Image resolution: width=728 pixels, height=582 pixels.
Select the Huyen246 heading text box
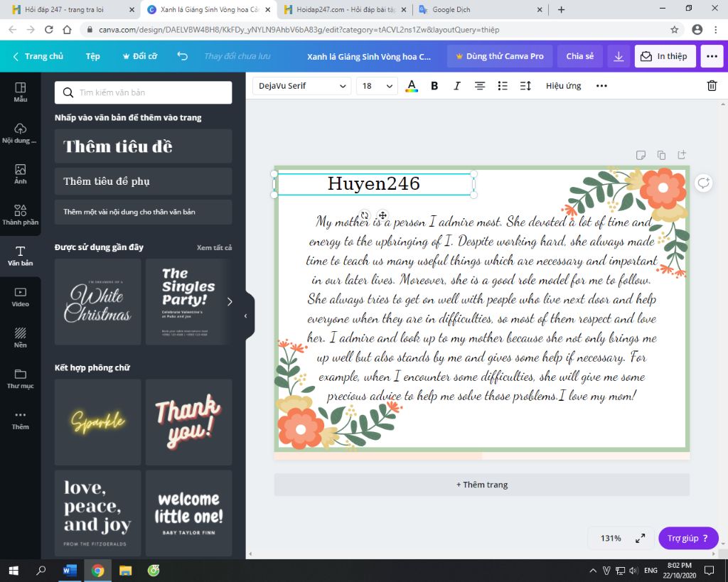[x=374, y=184]
